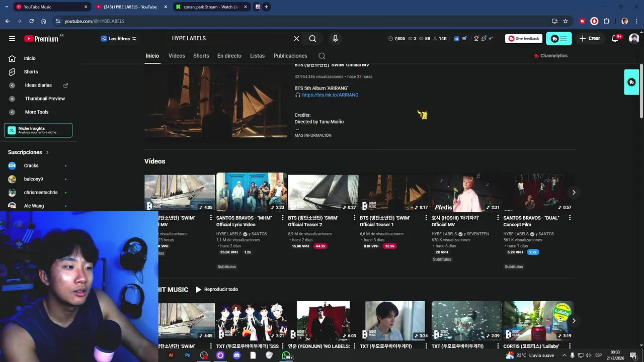The height and width of the screenshot is (362, 644).
Task: Open the Listas tab
Action: pos(257,56)
